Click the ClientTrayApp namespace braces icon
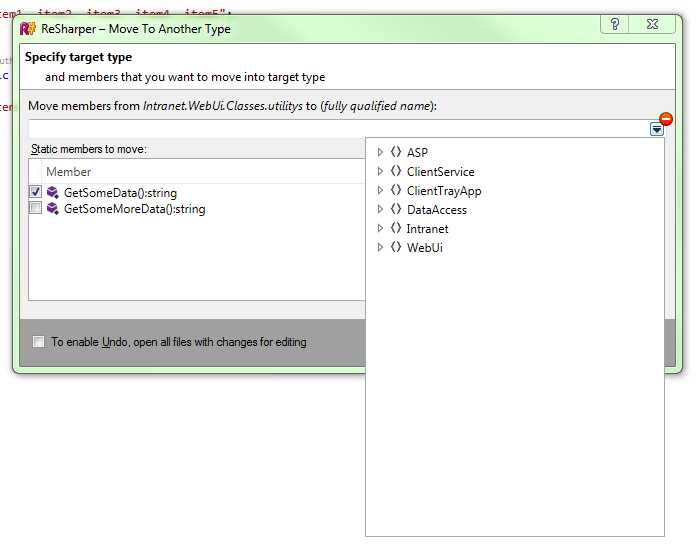Viewport: 698px width, 559px height. (396, 190)
